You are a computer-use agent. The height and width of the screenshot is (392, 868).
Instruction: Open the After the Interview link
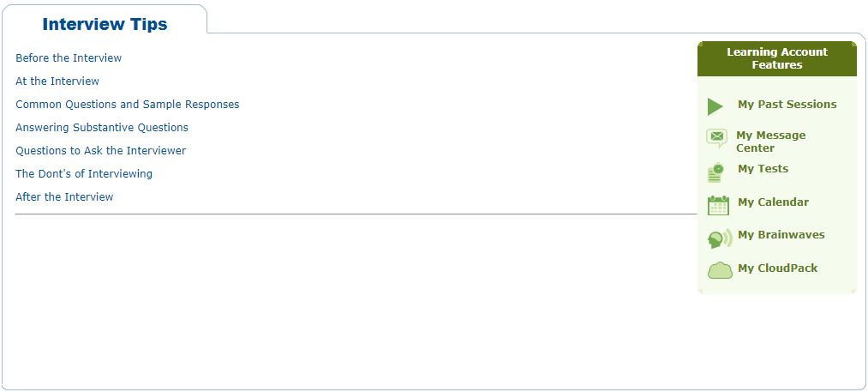coord(64,197)
